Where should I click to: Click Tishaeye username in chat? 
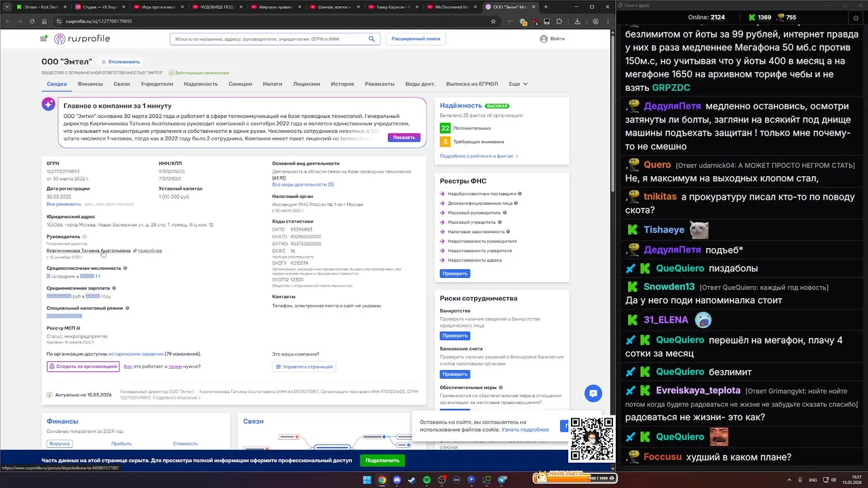click(x=664, y=230)
